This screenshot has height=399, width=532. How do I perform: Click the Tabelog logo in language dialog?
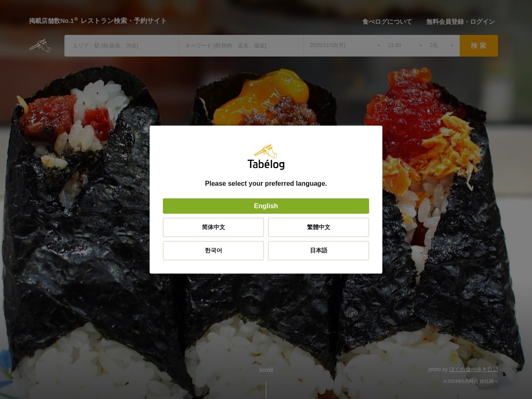[266, 157]
